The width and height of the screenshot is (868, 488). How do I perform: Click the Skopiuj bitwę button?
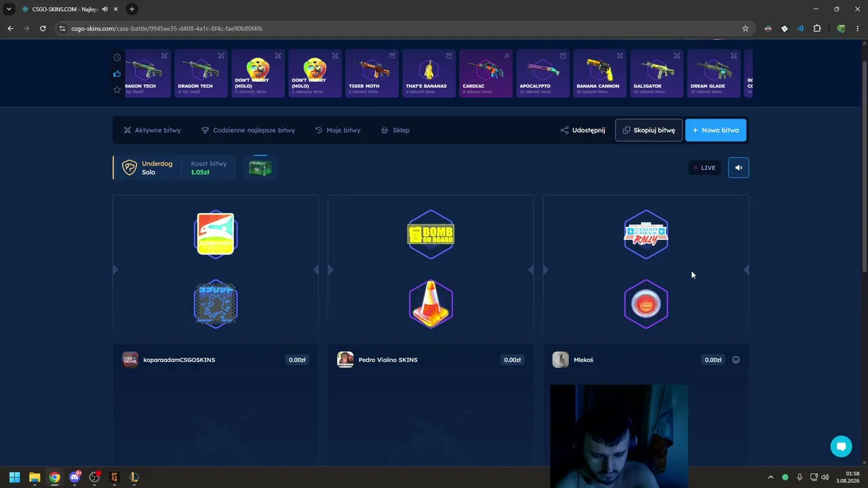coord(649,130)
